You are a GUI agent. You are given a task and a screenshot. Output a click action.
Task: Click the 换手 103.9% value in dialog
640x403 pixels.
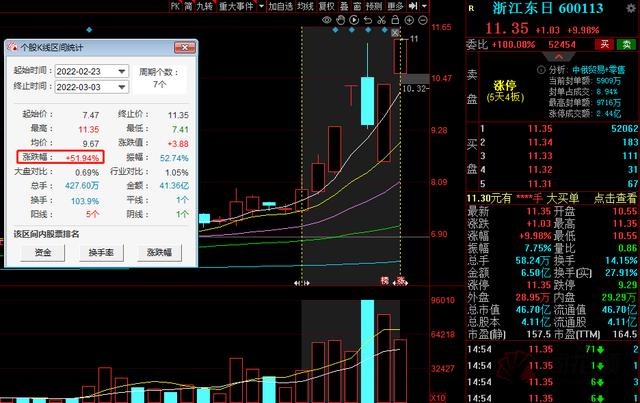[x=85, y=201]
